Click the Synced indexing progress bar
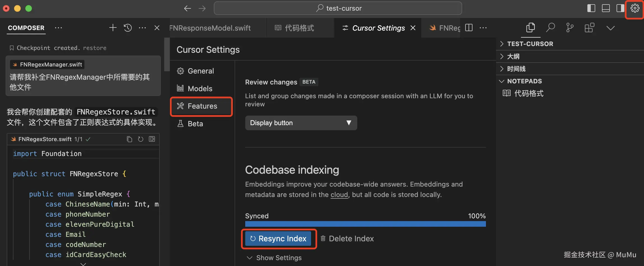The height and width of the screenshot is (266, 644). [365, 224]
